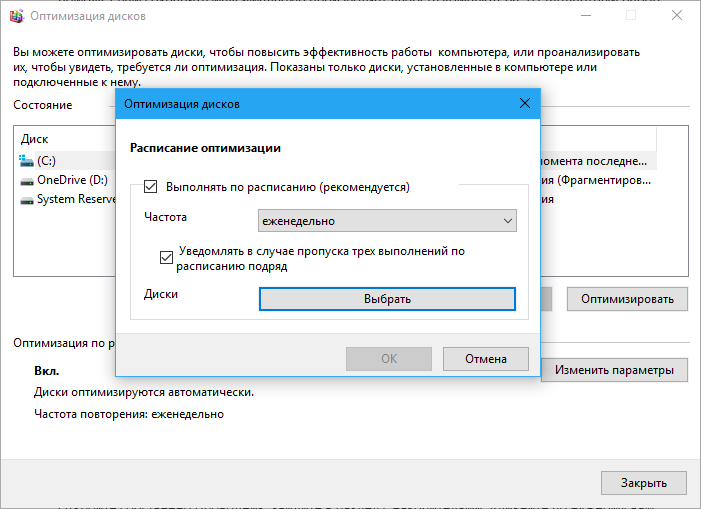Viewport: 701px width, 509px height.
Task: Click Изменить параметры button
Action: pyautogui.click(x=614, y=370)
